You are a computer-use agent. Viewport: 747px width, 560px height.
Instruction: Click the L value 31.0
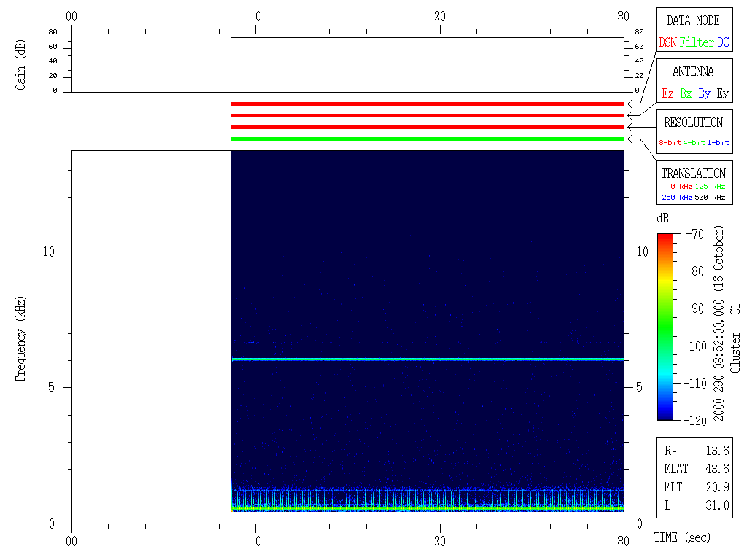click(x=718, y=505)
